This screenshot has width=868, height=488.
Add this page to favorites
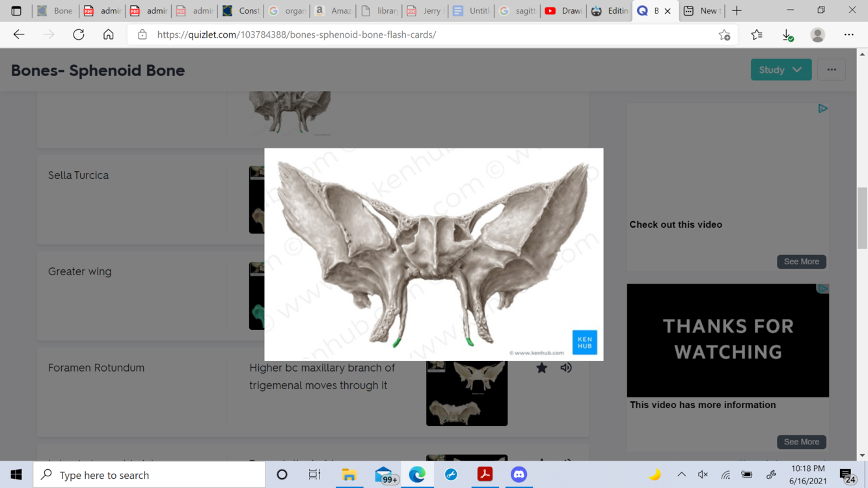point(724,35)
